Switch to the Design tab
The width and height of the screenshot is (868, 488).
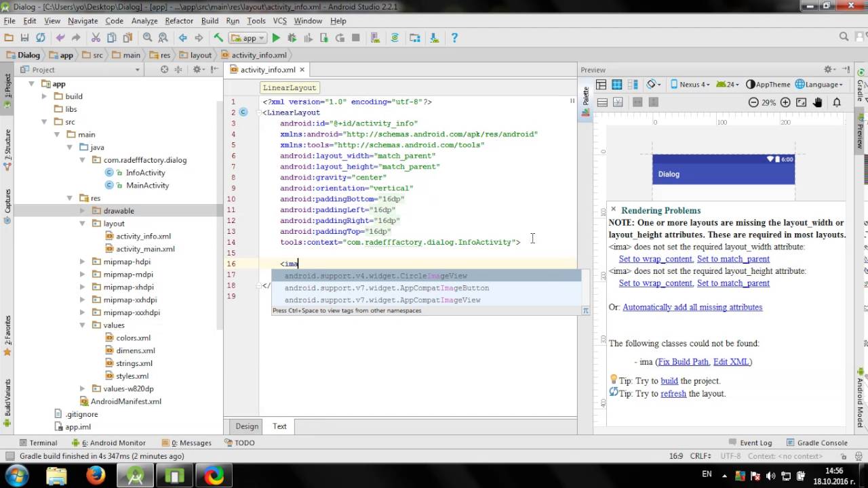tap(247, 426)
